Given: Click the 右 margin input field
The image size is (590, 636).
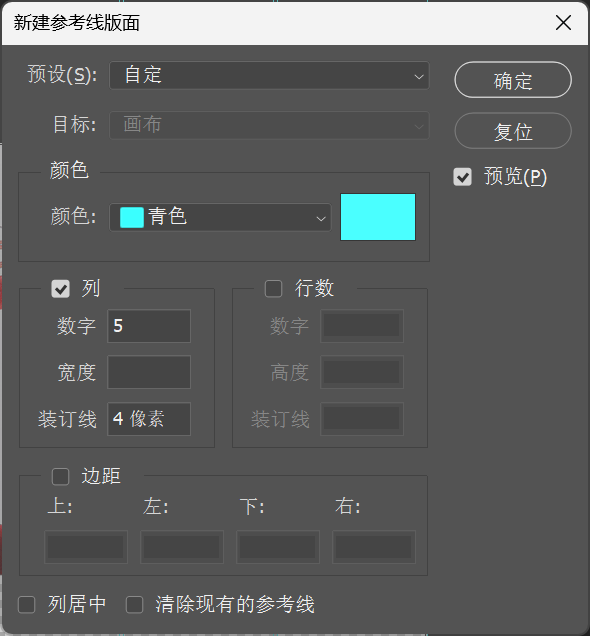Looking at the screenshot, I should click(374, 547).
